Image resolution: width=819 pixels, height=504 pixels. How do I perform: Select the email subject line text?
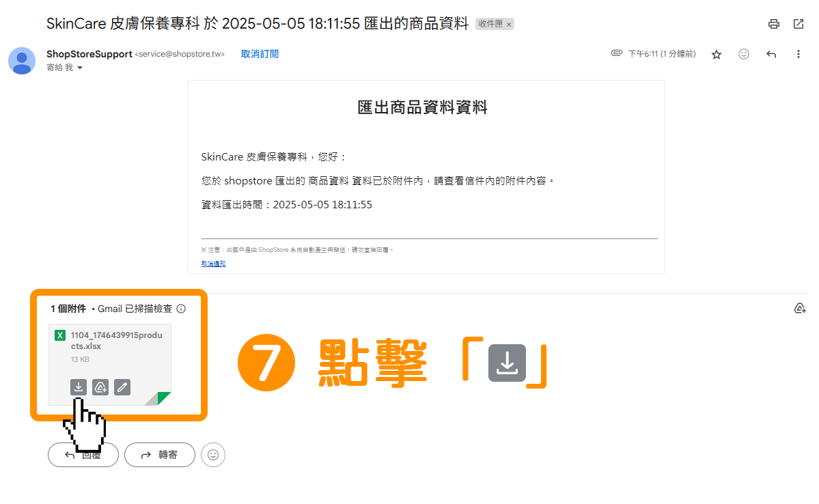(x=257, y=23)
